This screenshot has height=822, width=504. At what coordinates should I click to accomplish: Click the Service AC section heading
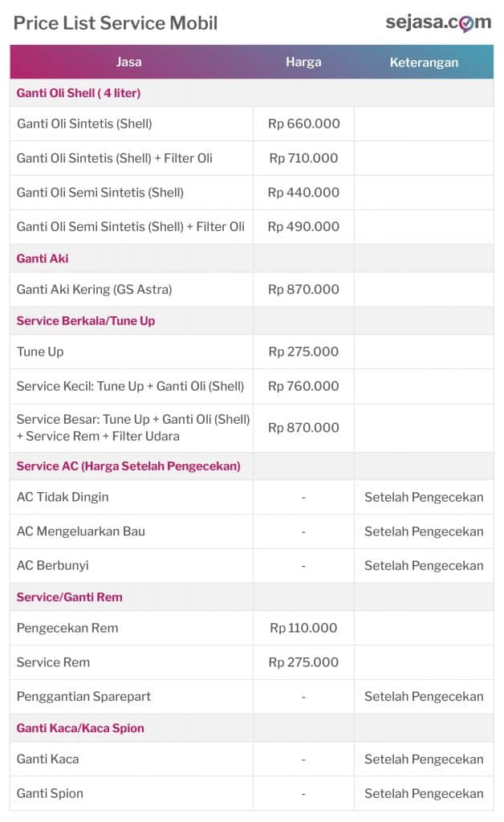[128, 466]
